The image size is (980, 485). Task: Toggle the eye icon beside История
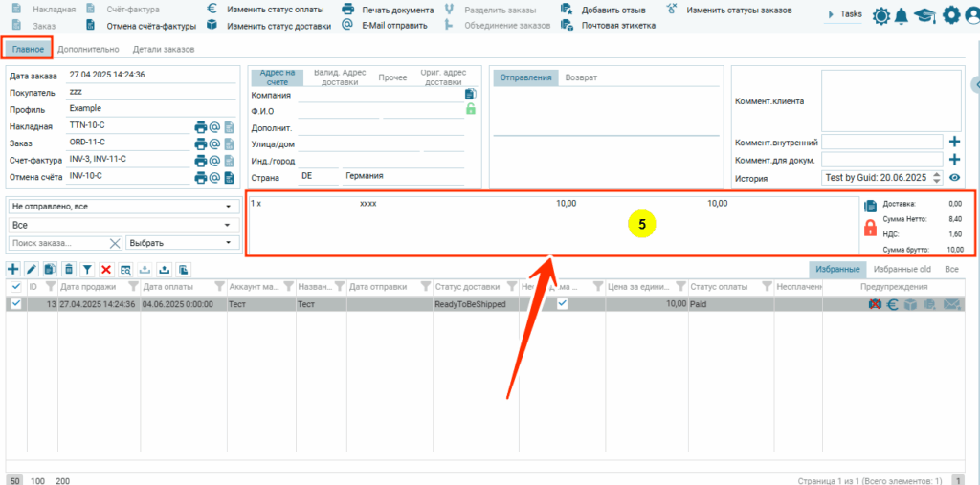(954, 178)
